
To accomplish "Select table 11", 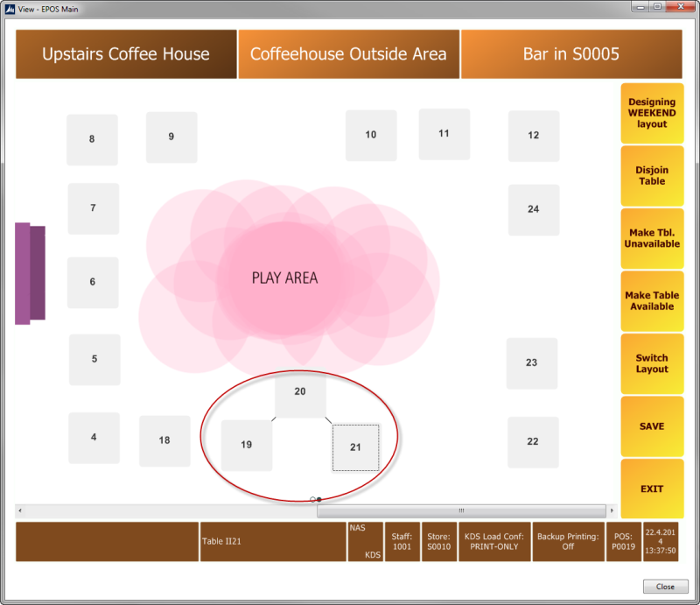I will tap(444, 134).
